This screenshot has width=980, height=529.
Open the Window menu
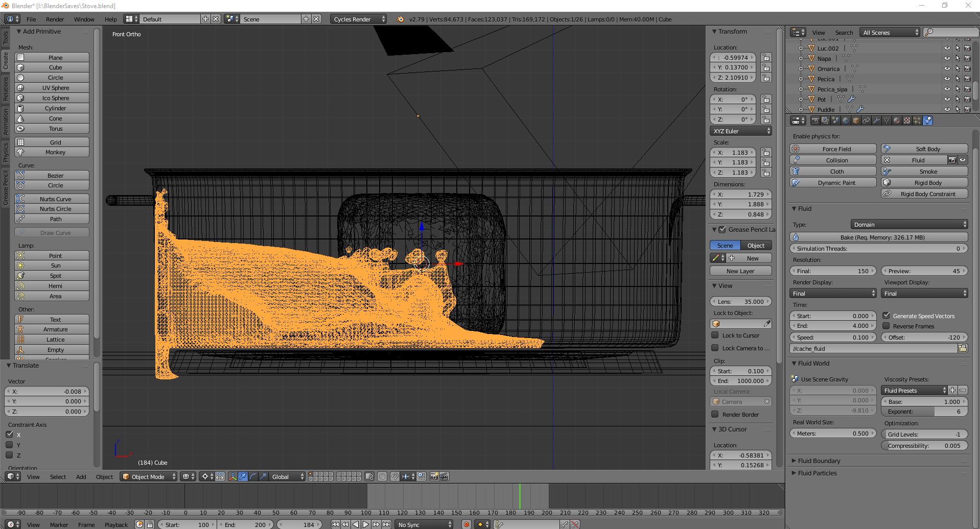(84, 19)
